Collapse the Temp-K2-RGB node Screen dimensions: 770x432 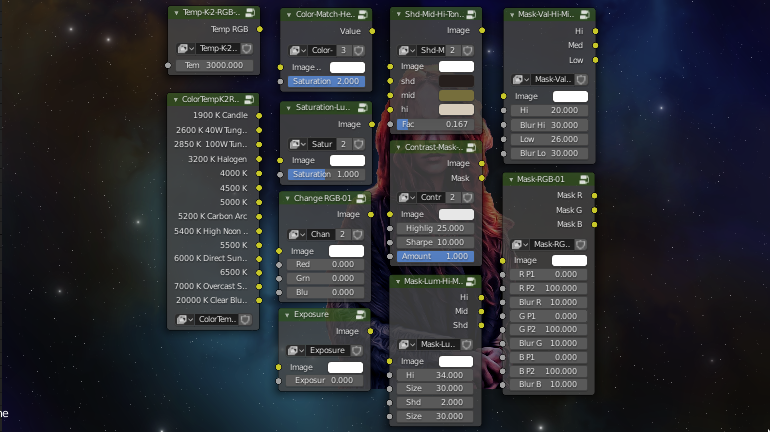176,12
